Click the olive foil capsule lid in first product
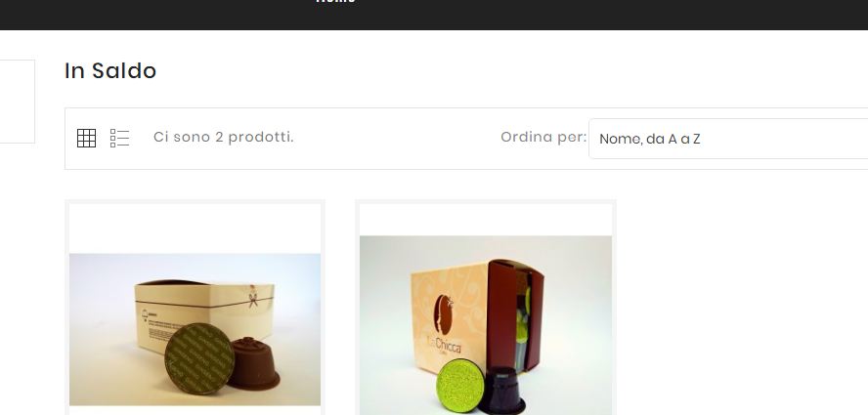 (199, 358)
